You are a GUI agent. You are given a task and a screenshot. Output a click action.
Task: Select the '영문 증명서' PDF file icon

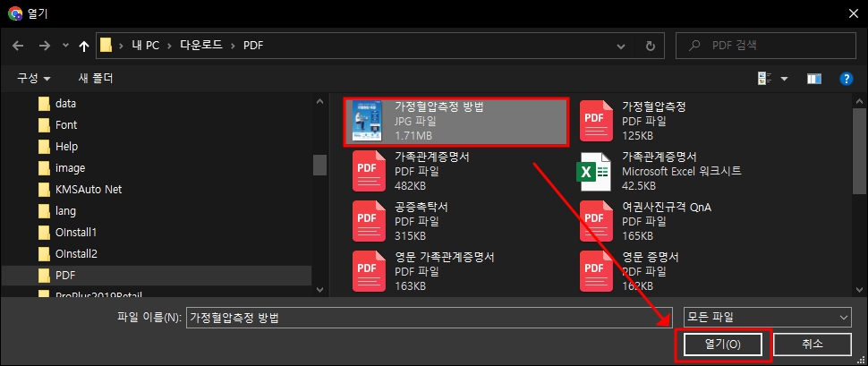coord(596,271)
